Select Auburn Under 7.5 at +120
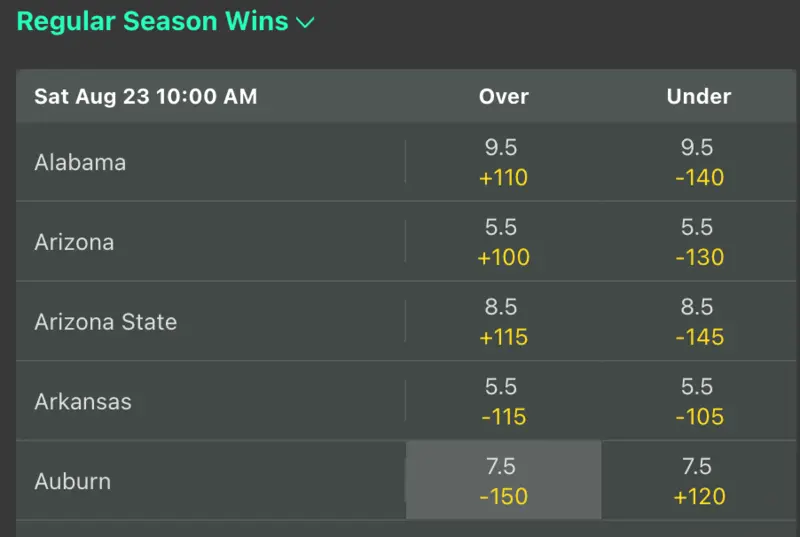 (x=699, y=481)
